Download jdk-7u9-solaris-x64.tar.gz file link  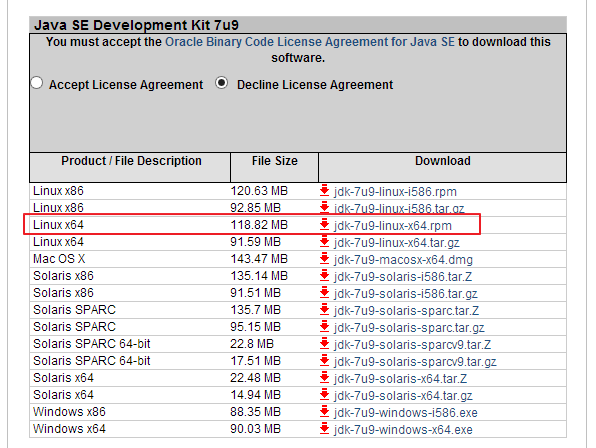403,396
